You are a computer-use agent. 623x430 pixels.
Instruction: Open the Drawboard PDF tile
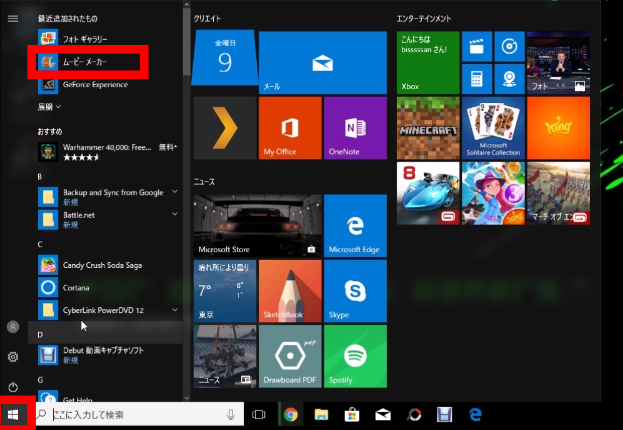pos(290,356)
